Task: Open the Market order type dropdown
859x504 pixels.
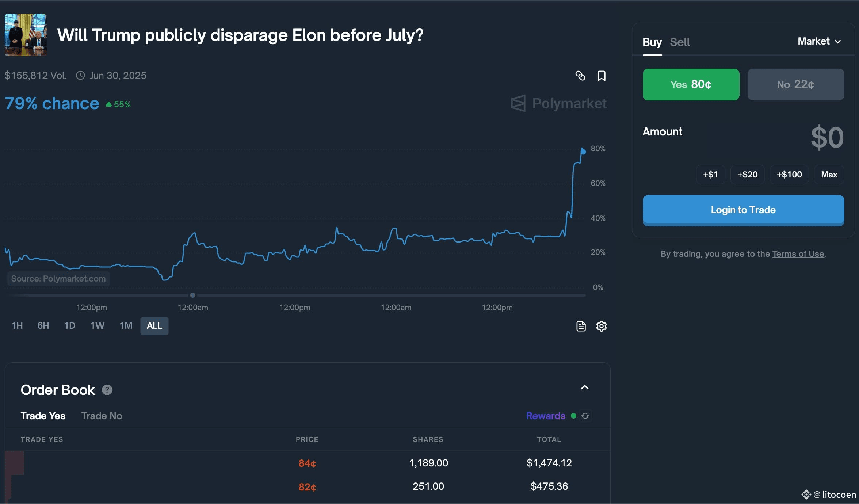Action: 819,41
